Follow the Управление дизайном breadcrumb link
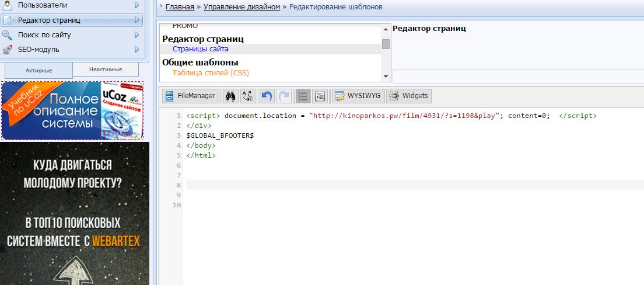644x285 pixels. point(242,7)
